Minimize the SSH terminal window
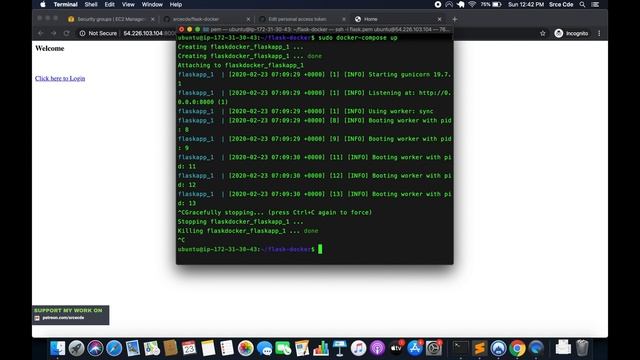The height and width of the screenshot is (360, 640). click(189, 29)
